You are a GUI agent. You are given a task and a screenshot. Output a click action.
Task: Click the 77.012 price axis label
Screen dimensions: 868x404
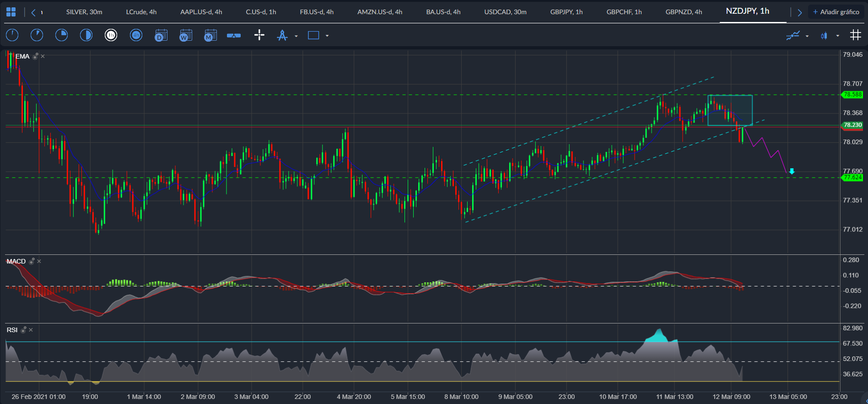852,229
